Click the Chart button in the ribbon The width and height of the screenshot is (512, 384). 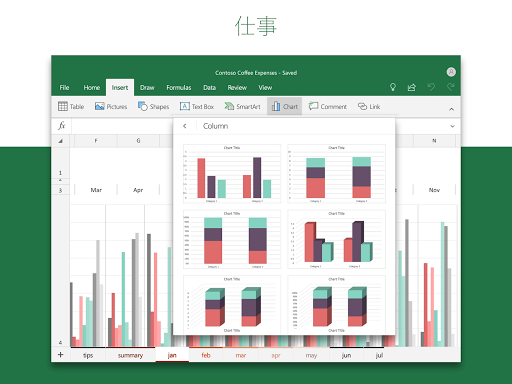click(284, 106)
